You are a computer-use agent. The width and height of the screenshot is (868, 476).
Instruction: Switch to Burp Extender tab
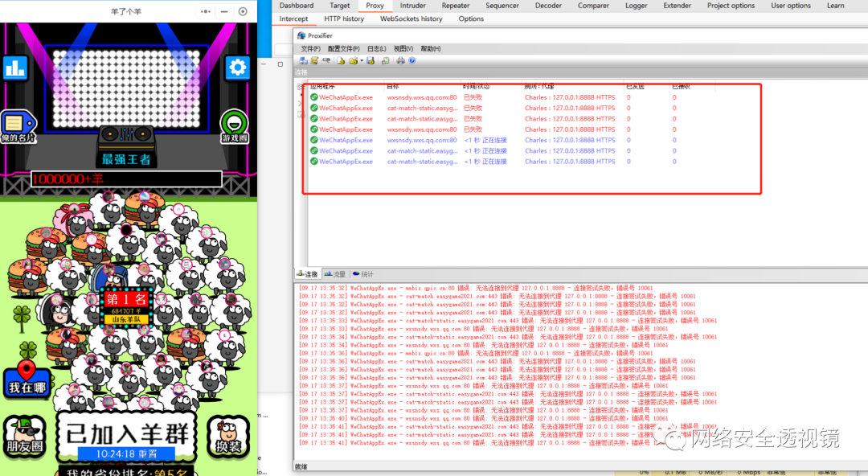pos(677,6)
